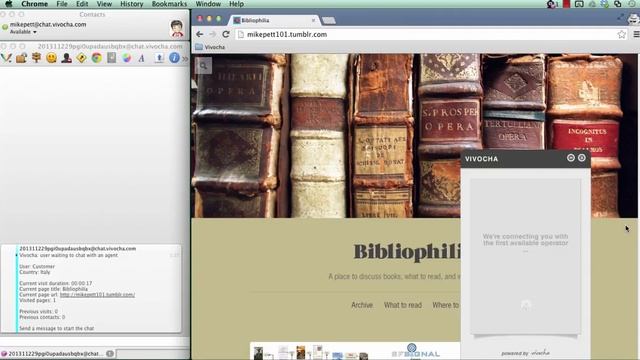This screenshot has height=360, width=640.
Task: Open the smiley emoticon picker
Action: coord(51,58)
